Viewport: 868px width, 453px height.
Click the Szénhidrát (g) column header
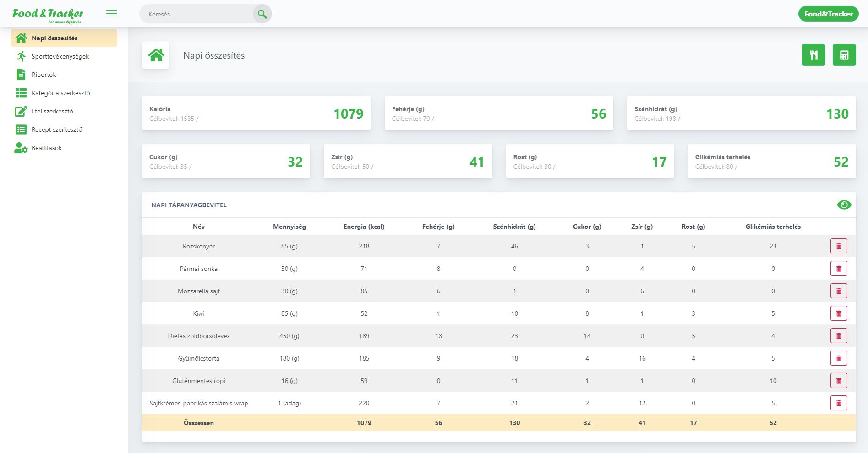[514, 226]
